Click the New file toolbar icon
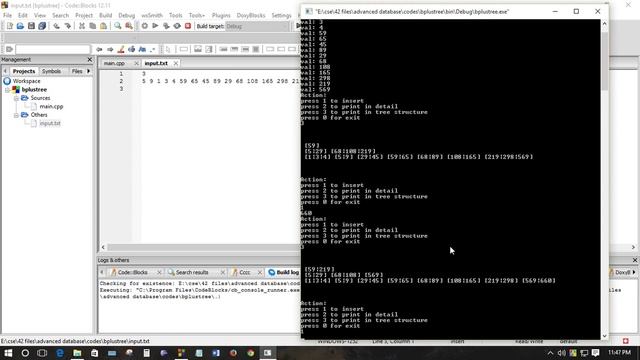This screenshot has height=360, width=640. click(9, 26)
